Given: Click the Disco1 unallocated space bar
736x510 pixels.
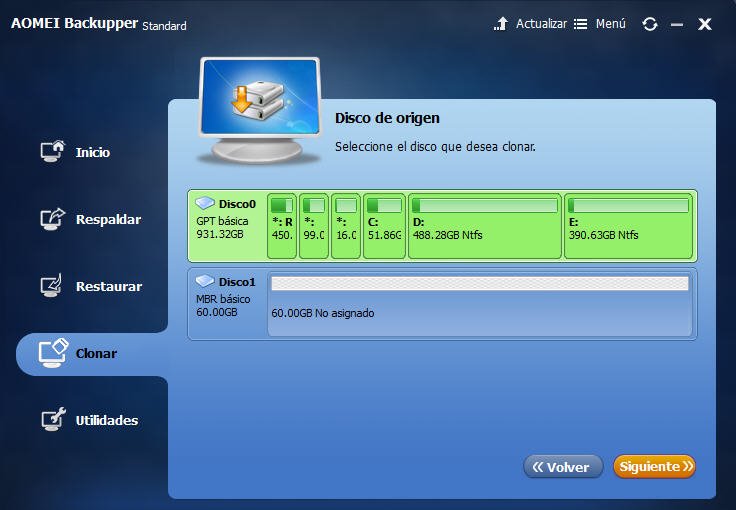Looking at the screenshot, I should [x=480, y=283].
